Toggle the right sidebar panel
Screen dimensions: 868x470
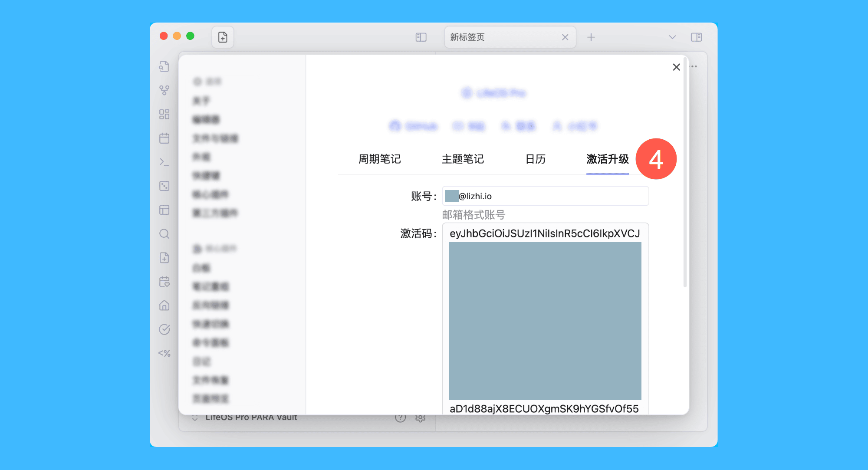(x=696, y=37)
